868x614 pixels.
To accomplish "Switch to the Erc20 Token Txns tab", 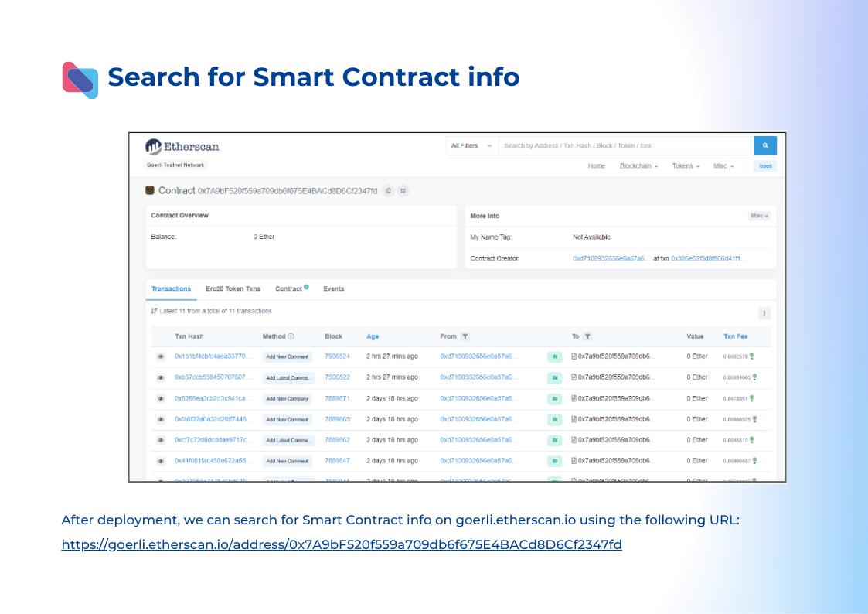I will [233, 288].
